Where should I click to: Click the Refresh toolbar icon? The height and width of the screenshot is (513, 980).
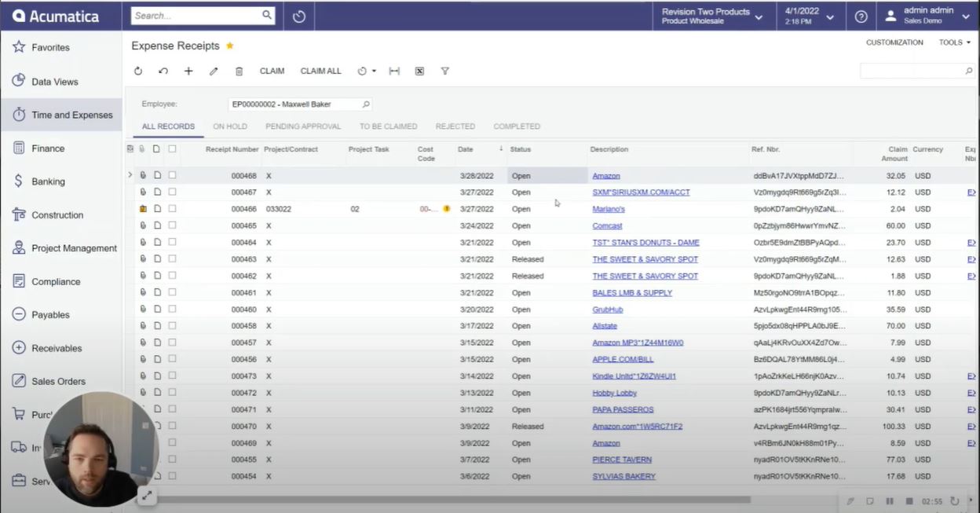138,71
